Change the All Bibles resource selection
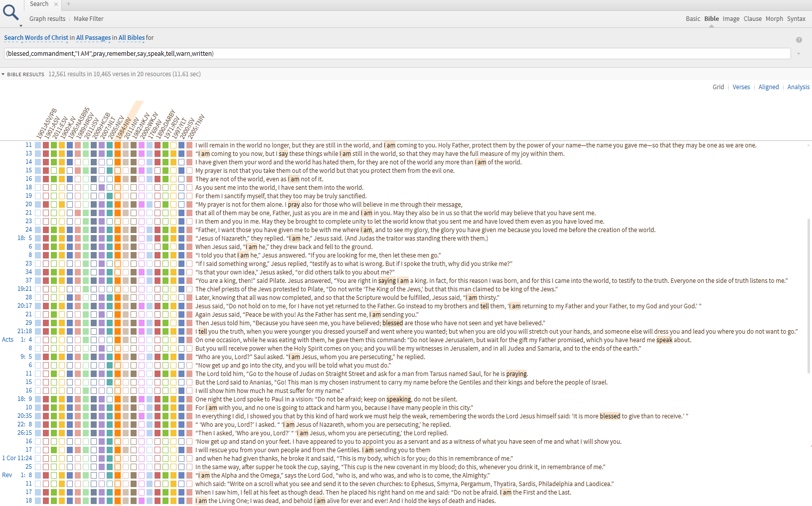Viewport: 812px width, 506px height. [x=132, y=38]
